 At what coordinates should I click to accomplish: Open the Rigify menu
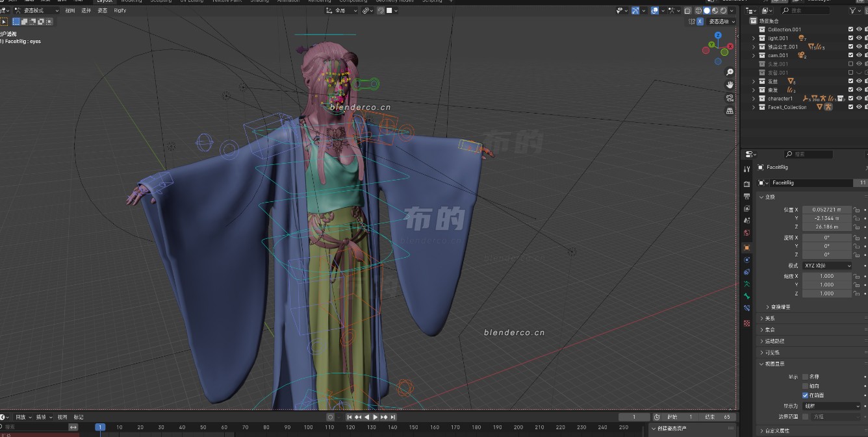click(x=120, y=10)
